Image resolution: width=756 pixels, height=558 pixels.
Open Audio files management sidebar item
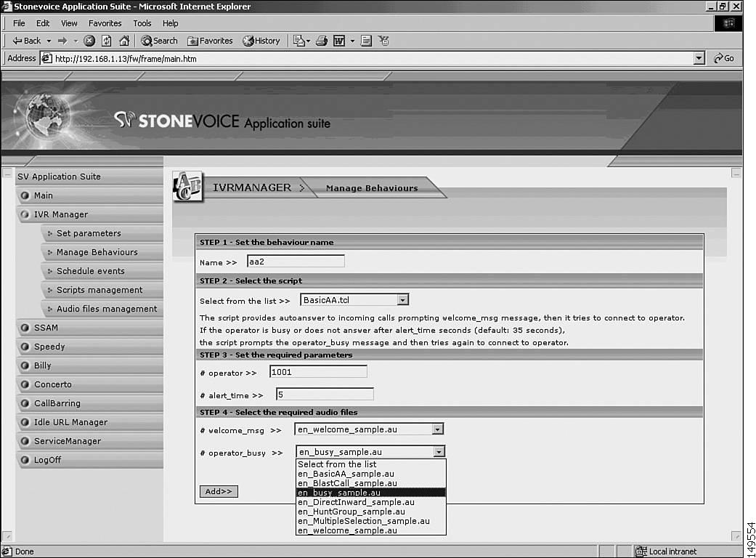[102, 309]
